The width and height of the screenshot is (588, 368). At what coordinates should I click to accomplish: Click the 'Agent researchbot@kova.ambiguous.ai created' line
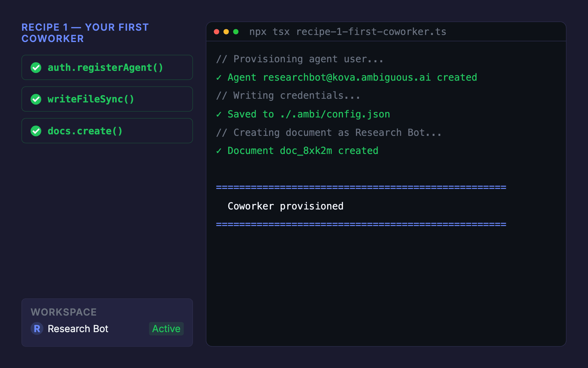click(346, 77)
